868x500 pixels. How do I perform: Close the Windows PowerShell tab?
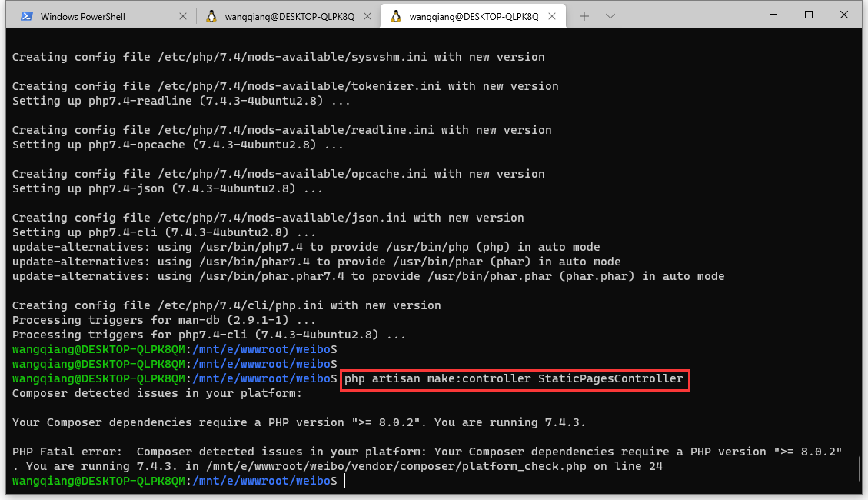pos(182,16)
